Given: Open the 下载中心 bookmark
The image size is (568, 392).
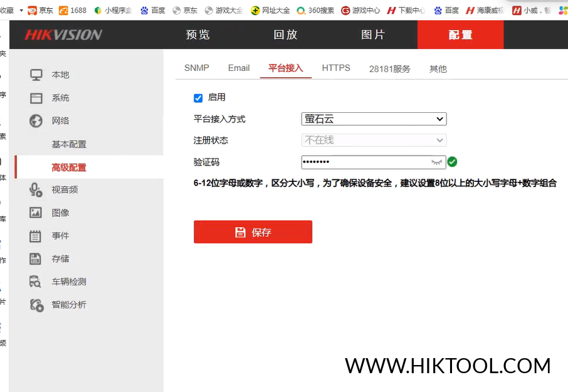Looking at the screenshot, I should 406,11.
